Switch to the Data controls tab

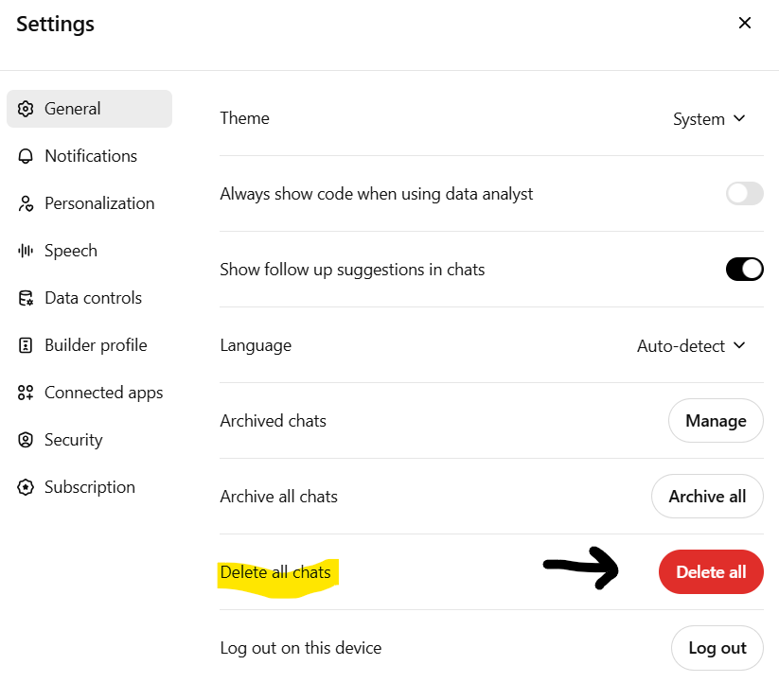pos(92,298)
